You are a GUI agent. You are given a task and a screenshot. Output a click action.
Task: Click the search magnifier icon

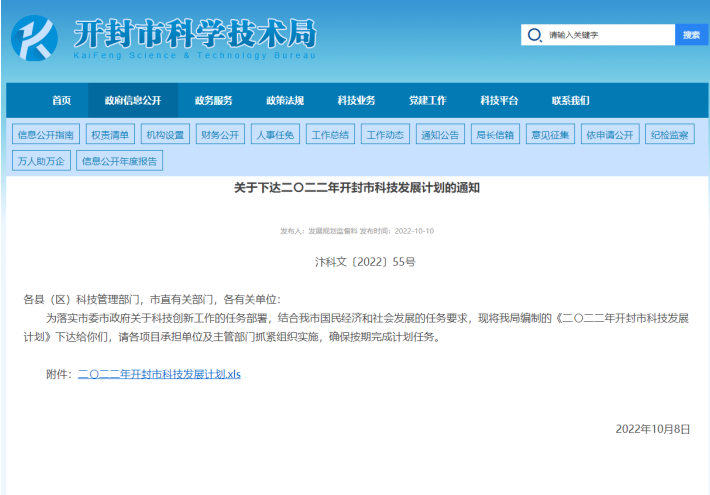[534, 35]
